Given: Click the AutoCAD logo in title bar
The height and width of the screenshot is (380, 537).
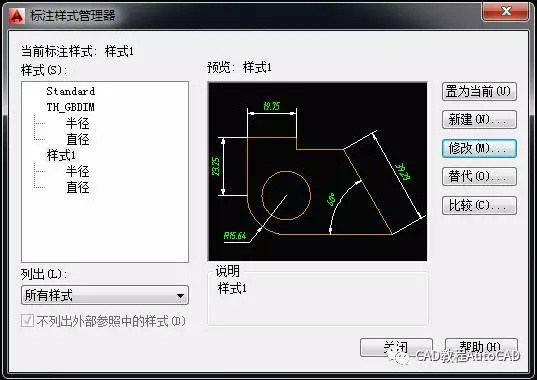Looking at the screenshot, I should (x=17, y=16).
